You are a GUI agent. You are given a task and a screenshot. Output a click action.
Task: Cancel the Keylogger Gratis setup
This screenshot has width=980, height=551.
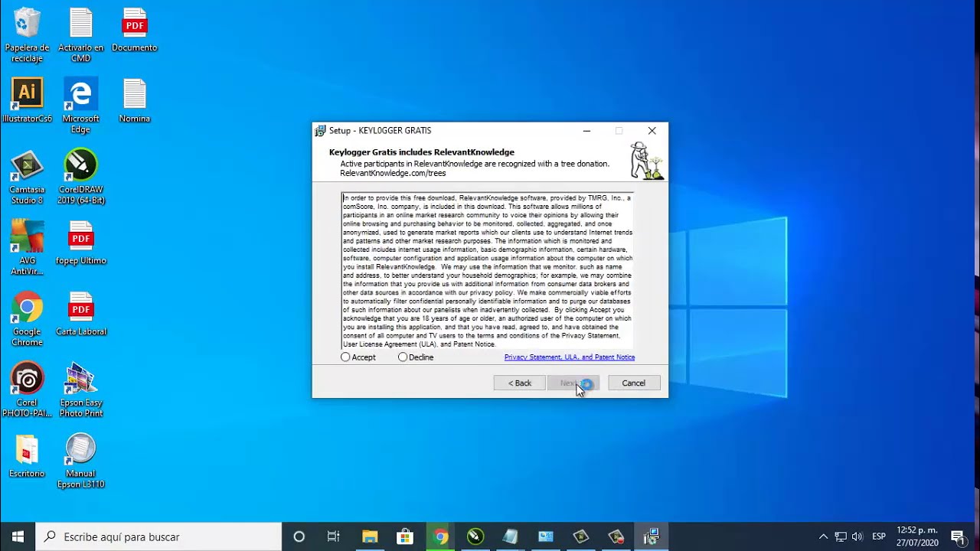coord(634,383)
